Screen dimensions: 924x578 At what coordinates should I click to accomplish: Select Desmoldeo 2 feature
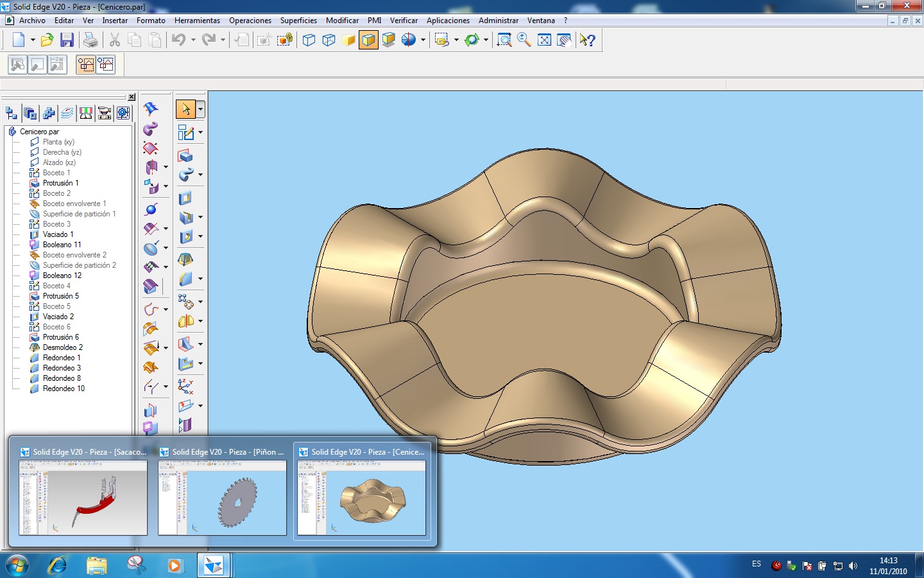62,347
